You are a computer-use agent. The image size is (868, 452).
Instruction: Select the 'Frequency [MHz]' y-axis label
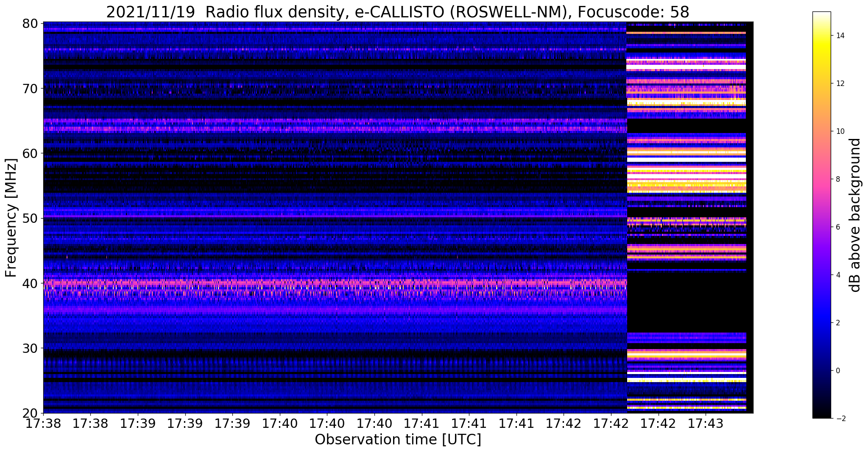tap(11, 218)
